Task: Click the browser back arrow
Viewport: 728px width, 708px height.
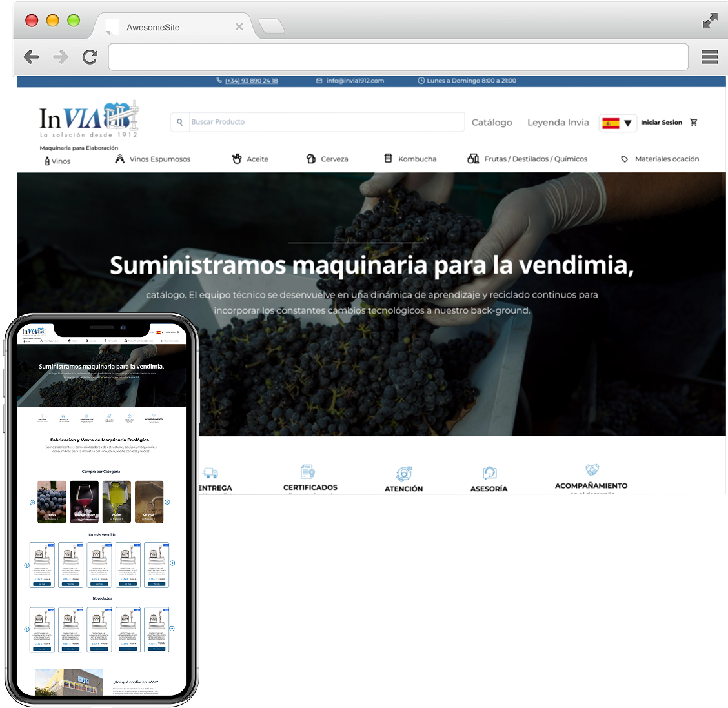Action: tap(31, 57)
